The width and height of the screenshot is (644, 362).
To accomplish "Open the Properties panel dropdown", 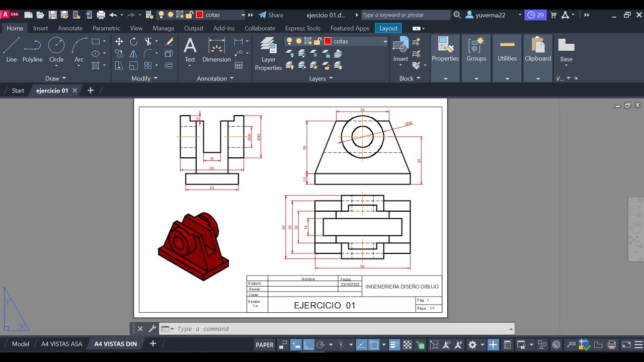I will (x=445, y=78).
